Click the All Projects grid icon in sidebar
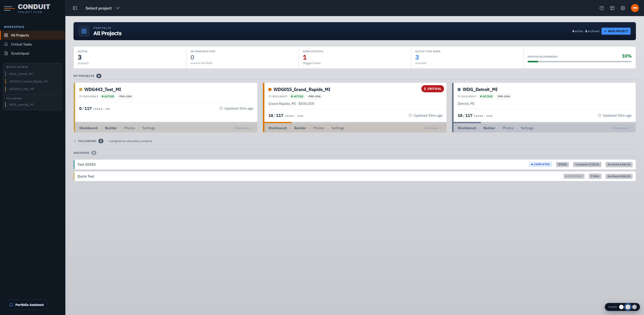 (6, 35)
